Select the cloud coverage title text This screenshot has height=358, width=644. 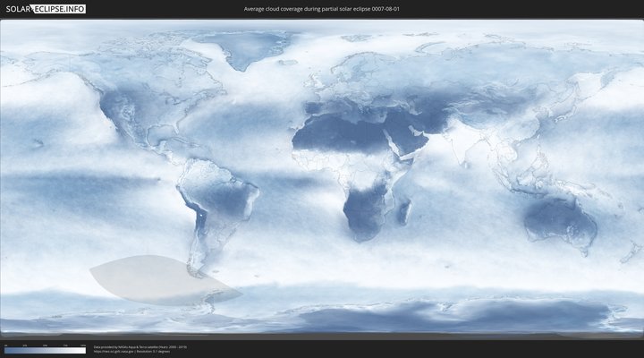coord(321,9)
